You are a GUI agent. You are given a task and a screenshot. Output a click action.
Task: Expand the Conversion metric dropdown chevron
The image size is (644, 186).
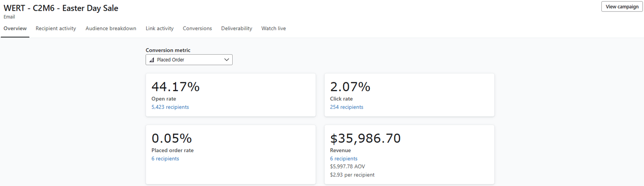[x=227, y=60]
